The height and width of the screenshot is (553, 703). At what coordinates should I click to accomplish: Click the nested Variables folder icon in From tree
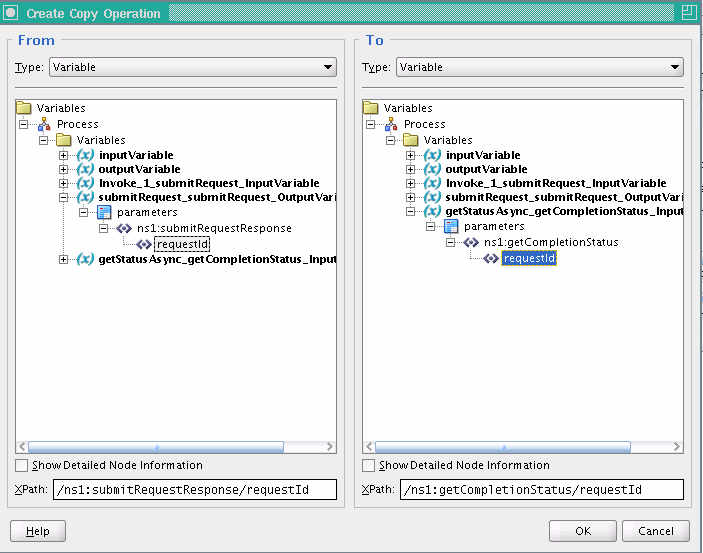tap(64, 140)
